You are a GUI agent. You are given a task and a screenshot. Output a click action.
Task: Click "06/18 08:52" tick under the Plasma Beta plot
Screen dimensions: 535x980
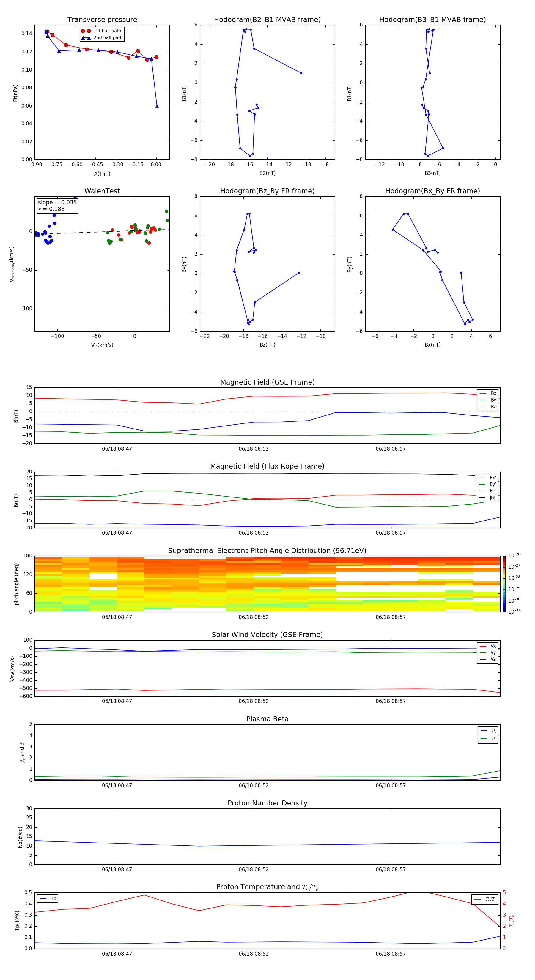tap(254, 785)
